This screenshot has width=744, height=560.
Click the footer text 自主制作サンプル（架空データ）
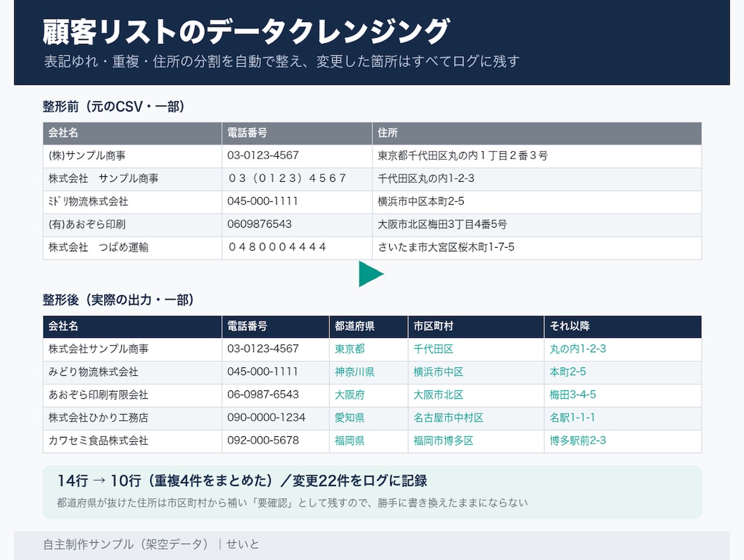126,544
